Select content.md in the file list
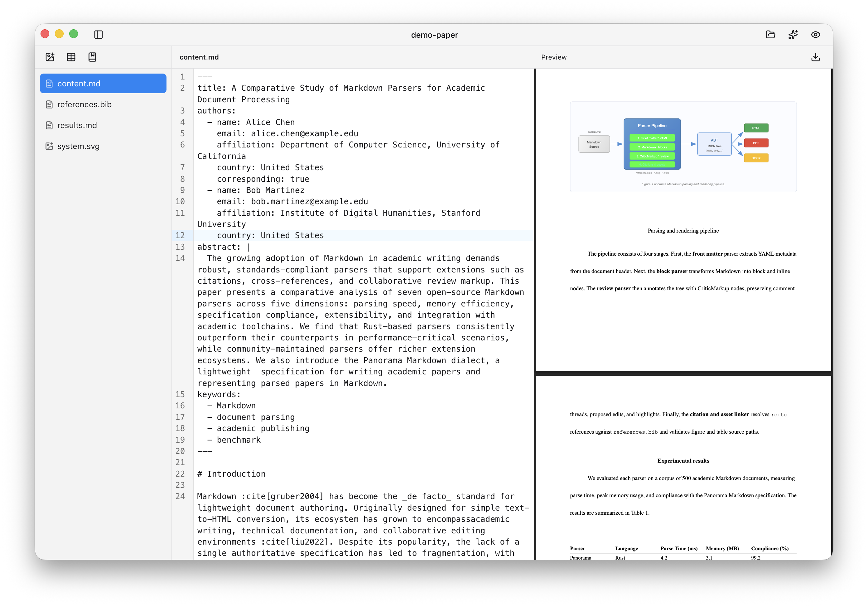868x606 pixels. (103, 83)
